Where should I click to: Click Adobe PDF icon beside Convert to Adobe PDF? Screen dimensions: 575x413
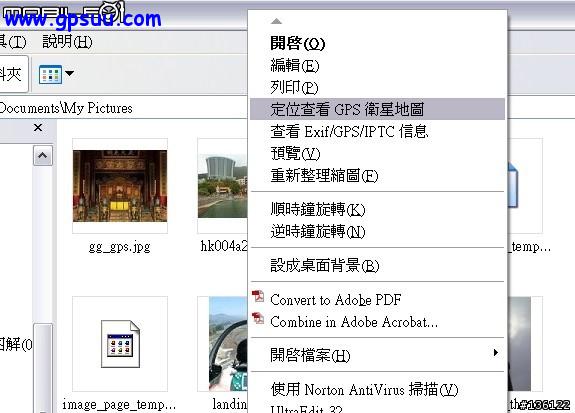(x=259, y=297)
